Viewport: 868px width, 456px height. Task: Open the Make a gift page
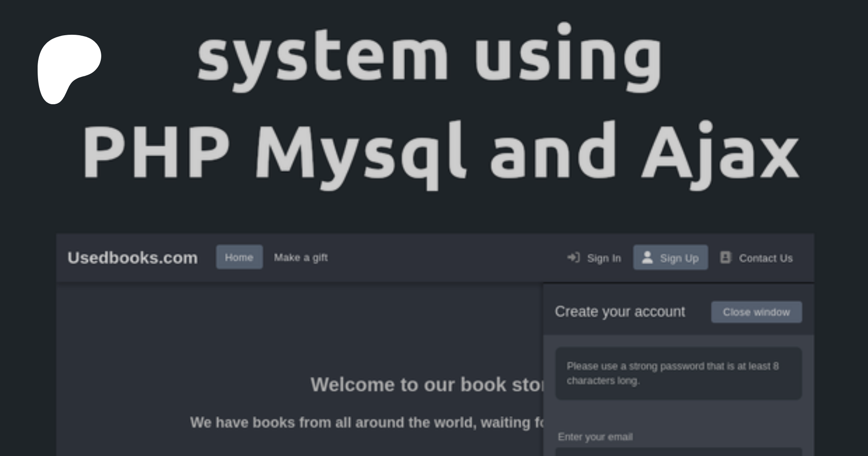(300, 258)
